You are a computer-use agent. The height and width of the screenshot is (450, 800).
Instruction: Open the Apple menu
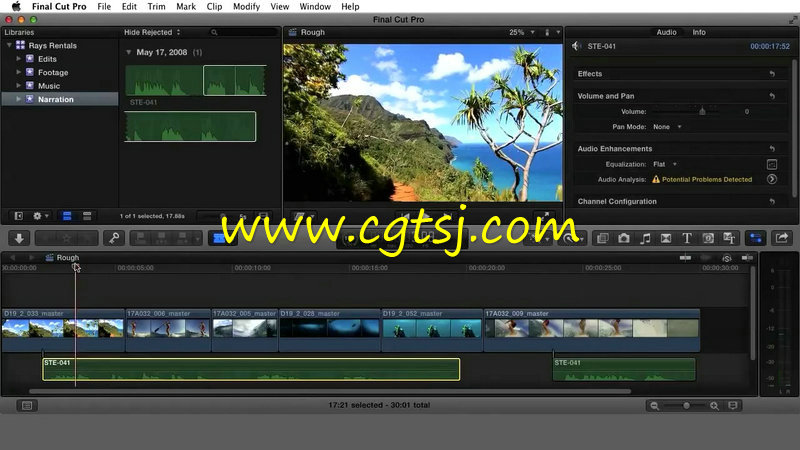pos(16,6)
